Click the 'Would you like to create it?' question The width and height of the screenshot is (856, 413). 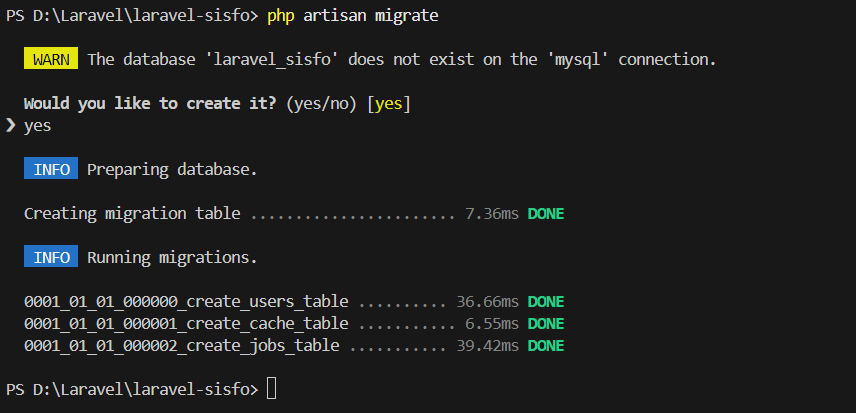(x=150, y=103)
